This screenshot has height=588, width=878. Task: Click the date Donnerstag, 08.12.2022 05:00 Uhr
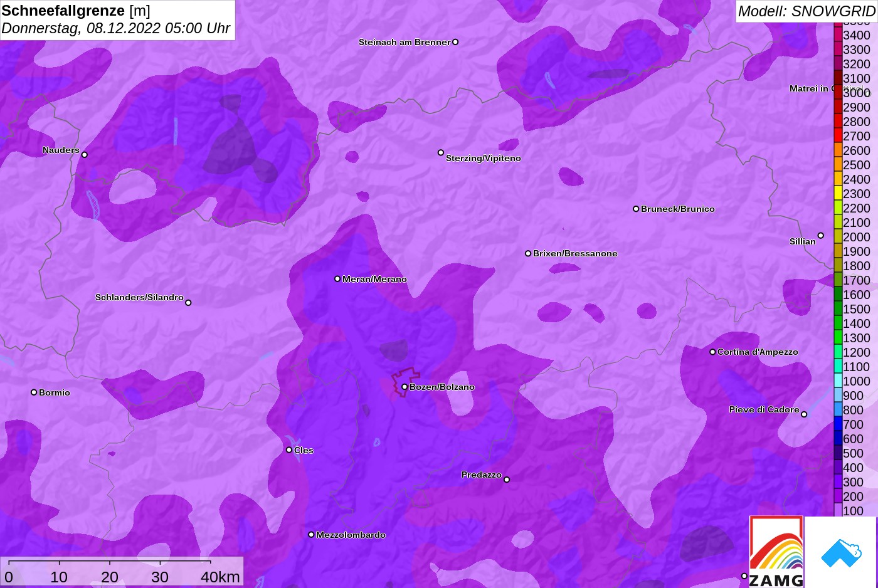[116, 28]
